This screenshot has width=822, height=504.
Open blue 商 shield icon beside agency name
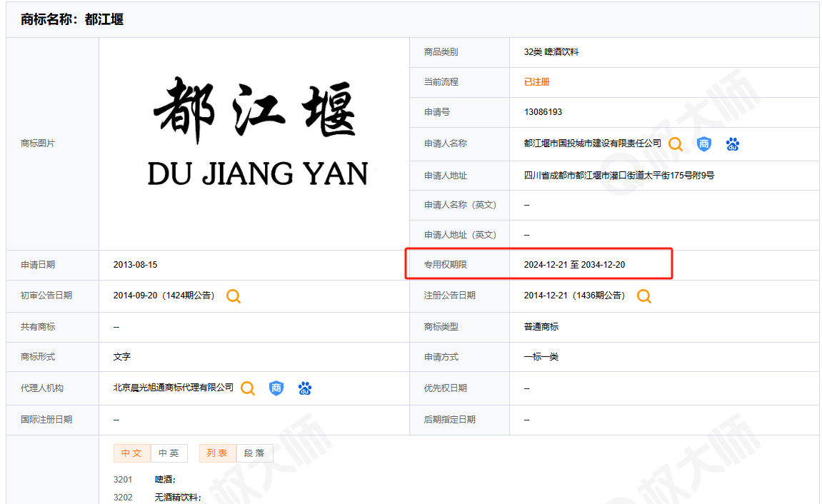coord(276,388)
